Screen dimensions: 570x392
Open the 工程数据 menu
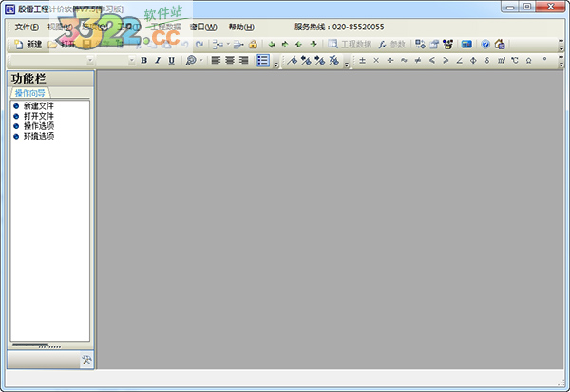click(x=165, y=27)
